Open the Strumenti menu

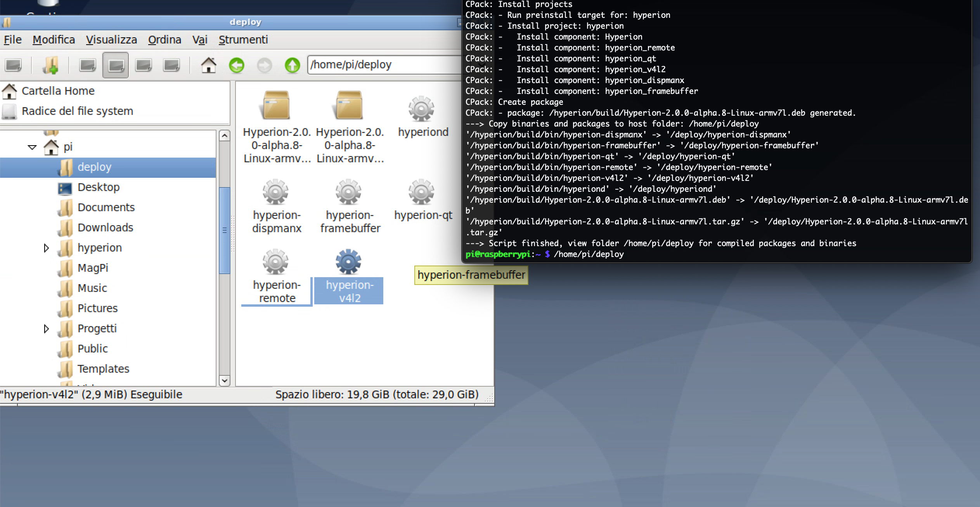click(243, 40)
